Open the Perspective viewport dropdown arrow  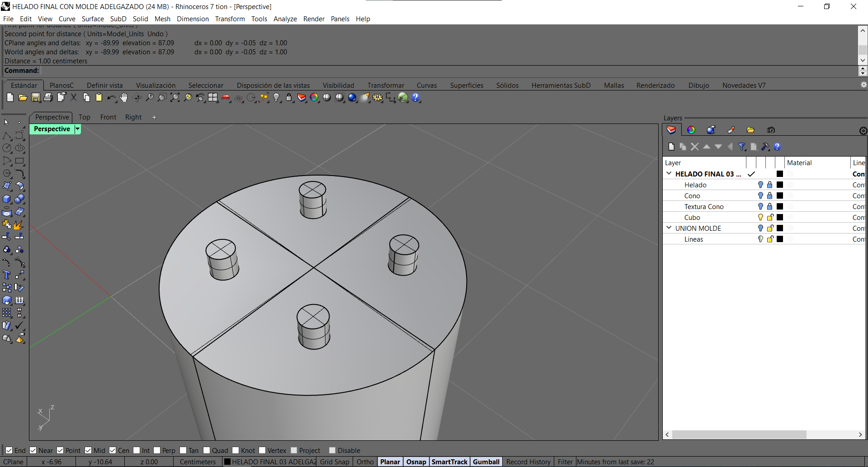tap(77, 129)
